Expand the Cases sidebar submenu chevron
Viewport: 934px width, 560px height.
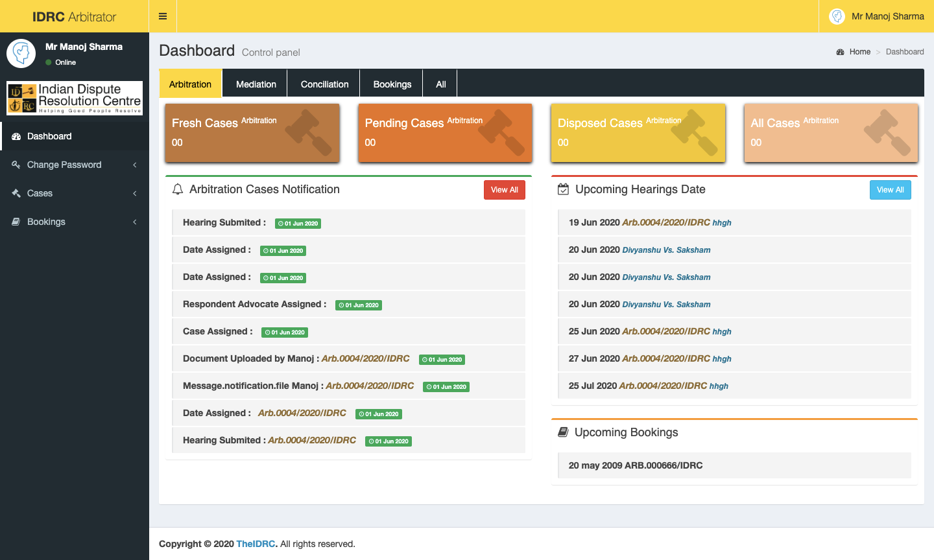coord(135,193)
